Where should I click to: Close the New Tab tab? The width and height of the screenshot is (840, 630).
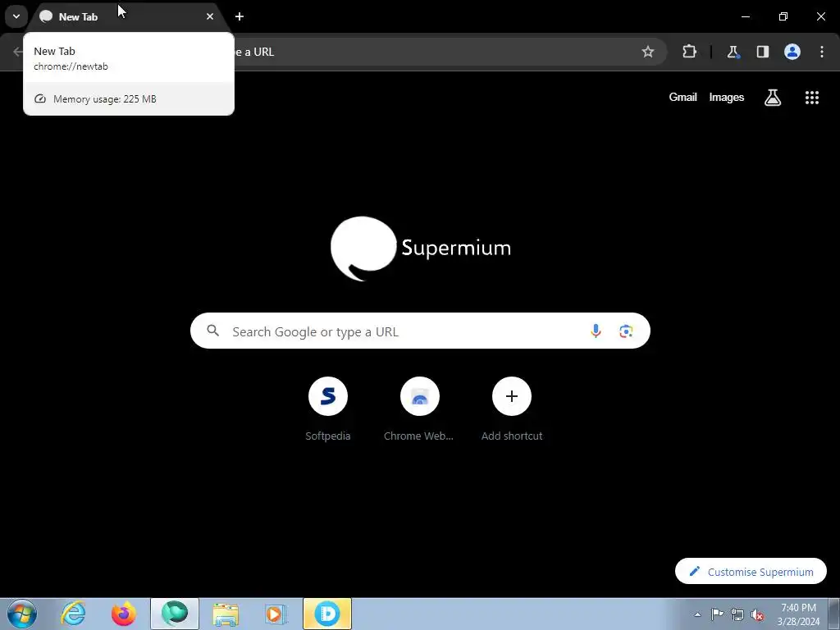(x=210, y=16)
